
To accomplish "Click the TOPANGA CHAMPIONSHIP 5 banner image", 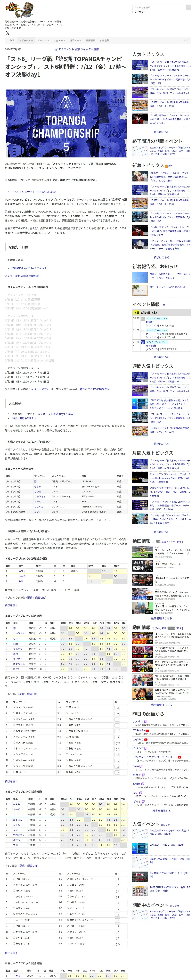I will [66, 124].
